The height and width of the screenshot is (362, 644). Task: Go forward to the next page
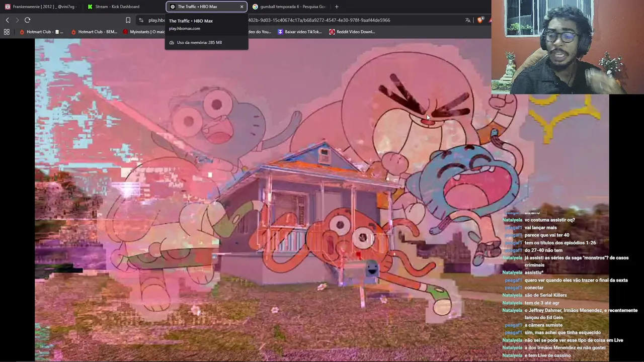(x=17, y=20)
